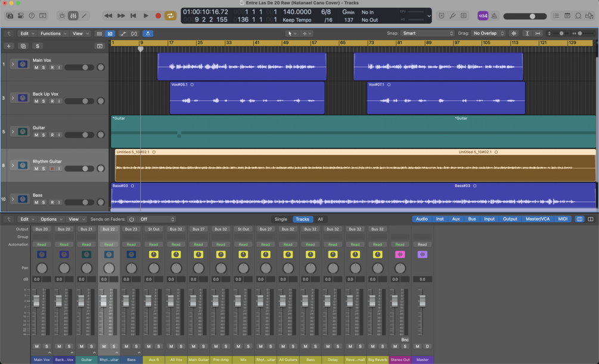
Task: Open Quick Help question mark icon
Action: coord(32,15)
